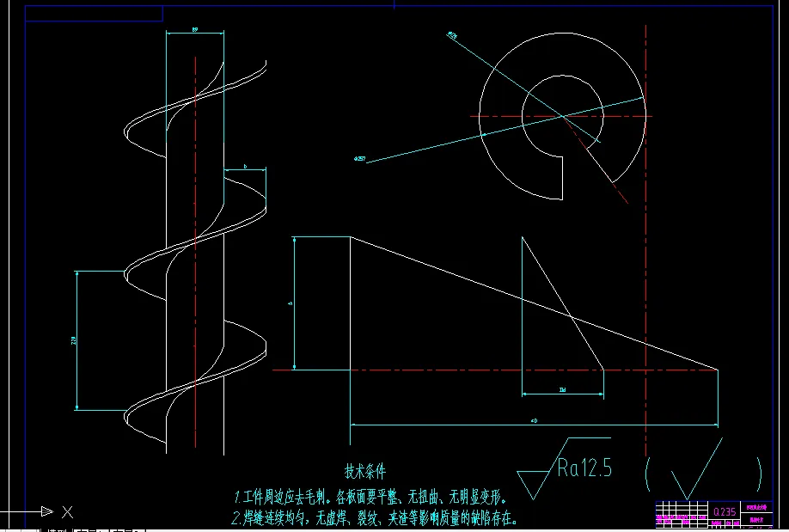Select technical note line 1 about 去毛刺
The width and height of the screenshot is (789, 532).
[370, 498]
